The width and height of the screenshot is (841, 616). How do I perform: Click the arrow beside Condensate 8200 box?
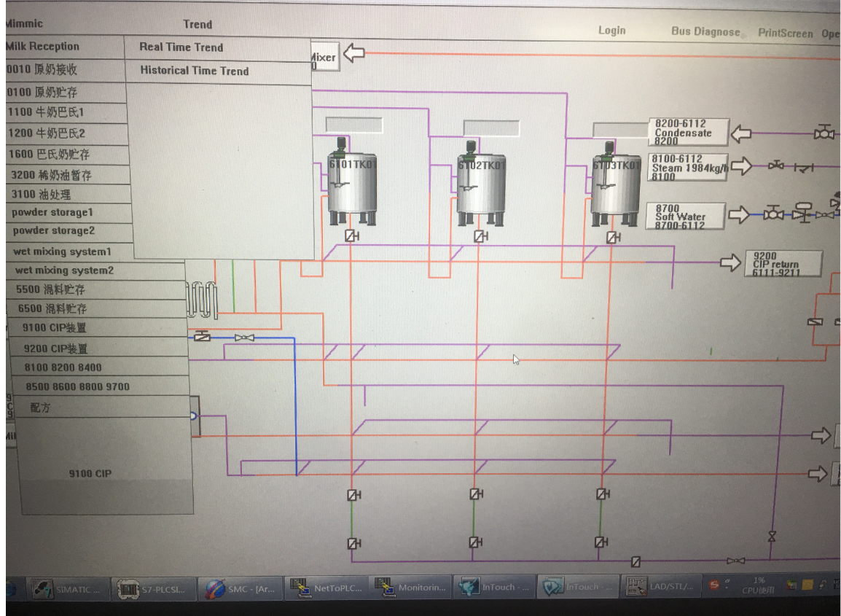coord(741,133)
